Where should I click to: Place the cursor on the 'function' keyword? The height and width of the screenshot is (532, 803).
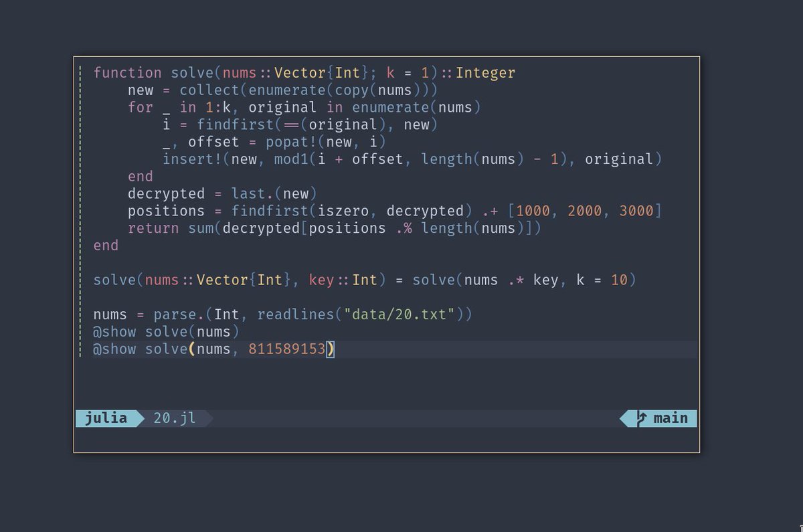click(127, 72)
